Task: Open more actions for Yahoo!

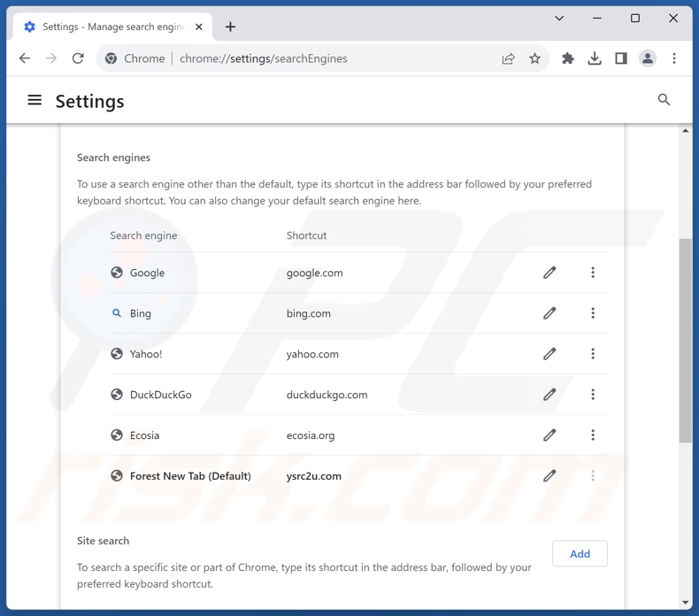Action: click(x=593, y=354)
